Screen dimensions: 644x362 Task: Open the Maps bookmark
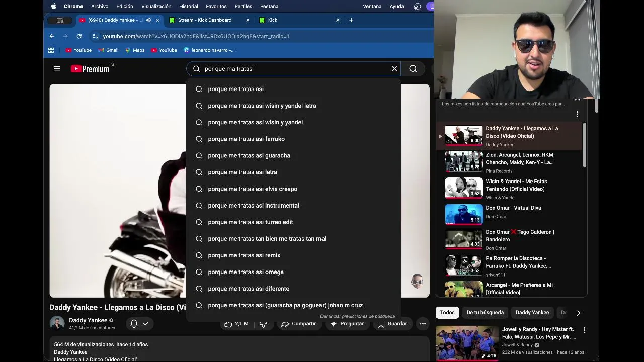pyautogui.click(x=135, y=50)
